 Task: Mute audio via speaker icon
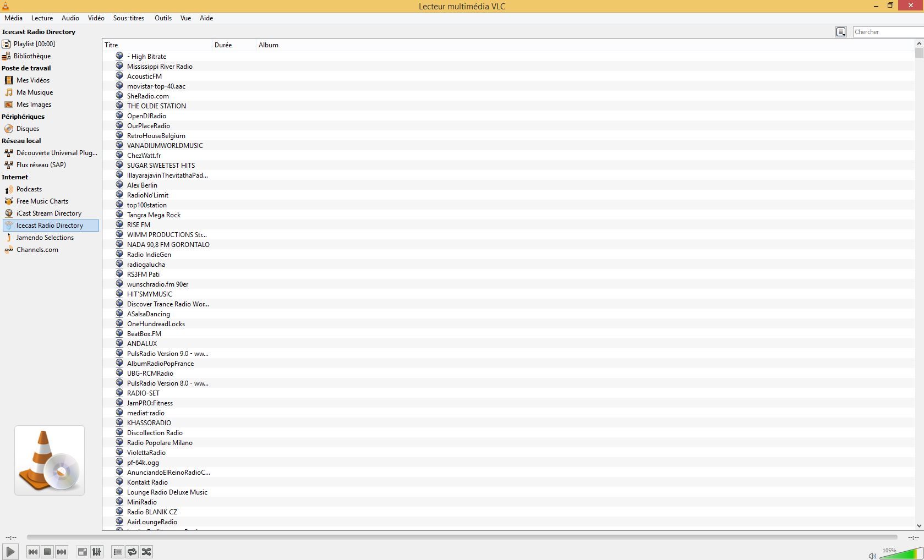872,556
